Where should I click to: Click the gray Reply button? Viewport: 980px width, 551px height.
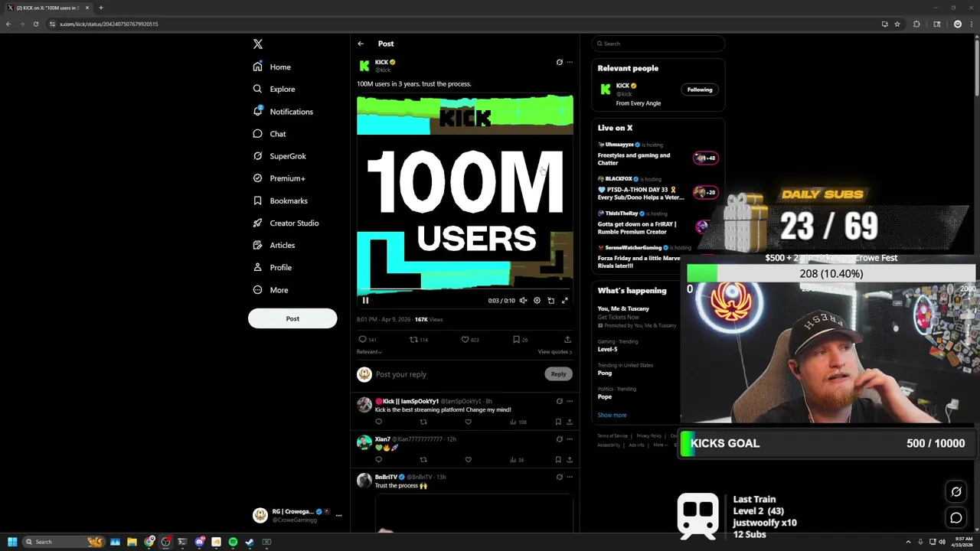tap(558, 374)
